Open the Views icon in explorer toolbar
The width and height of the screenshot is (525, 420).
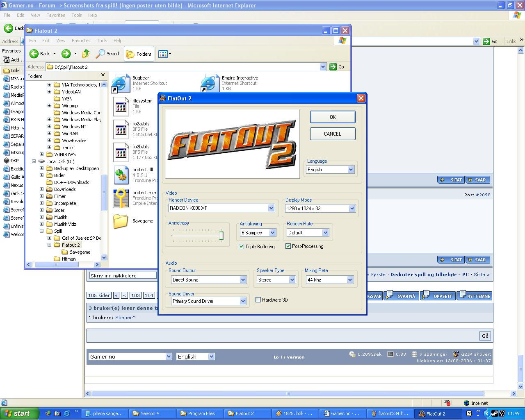[163, 54]
